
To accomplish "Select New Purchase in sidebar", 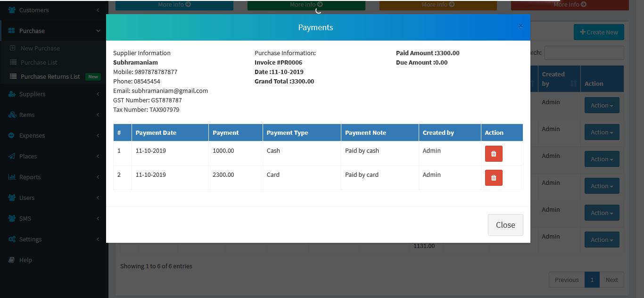I will pyautogui.click(x=40, y=49).
